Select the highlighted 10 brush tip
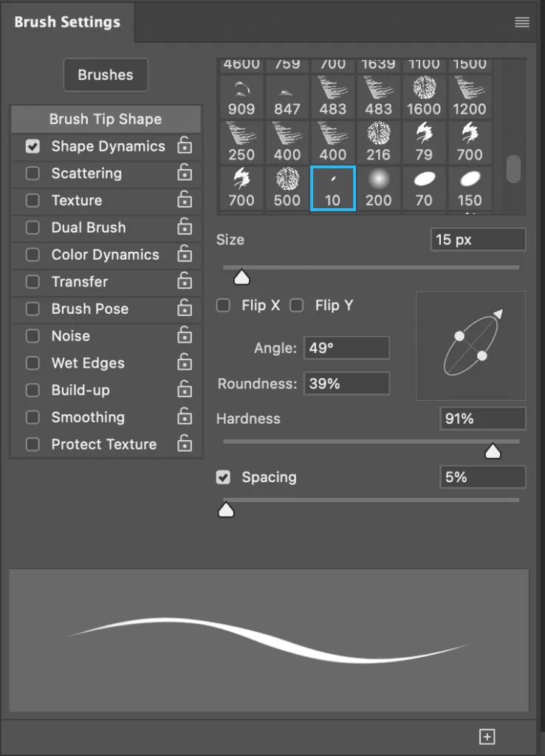Viewport: 545px width, 756px height. point(333,188)
